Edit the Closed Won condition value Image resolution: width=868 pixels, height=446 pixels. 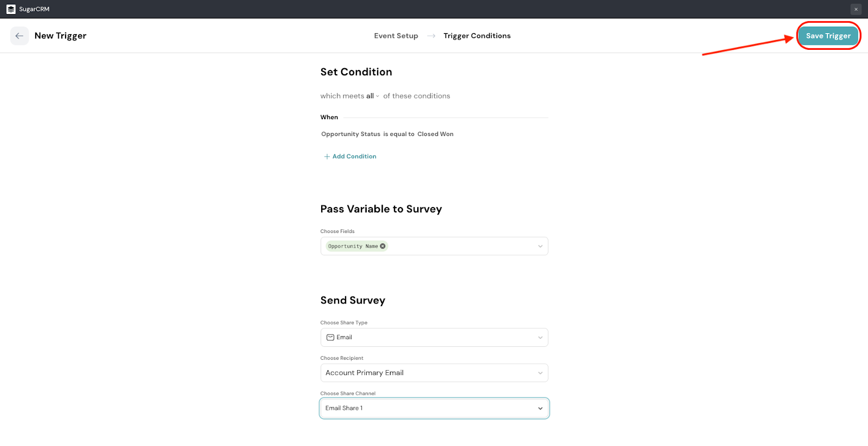435,134
